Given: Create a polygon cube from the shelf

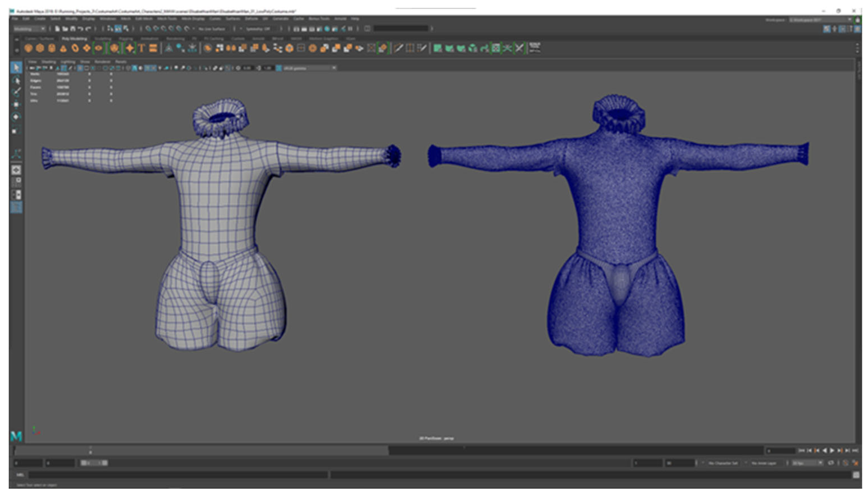Looking at the screenshot, I should pyautogui.click(x=40, y=48).
